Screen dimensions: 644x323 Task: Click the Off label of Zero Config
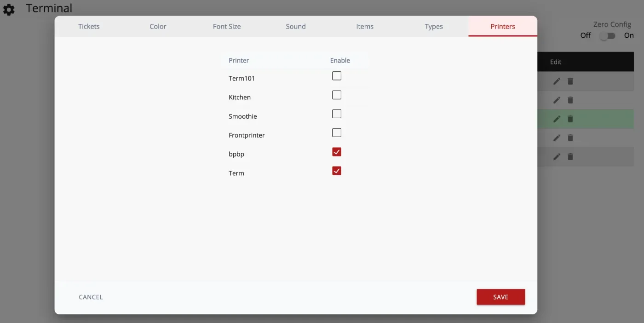[x=586, y=35]
